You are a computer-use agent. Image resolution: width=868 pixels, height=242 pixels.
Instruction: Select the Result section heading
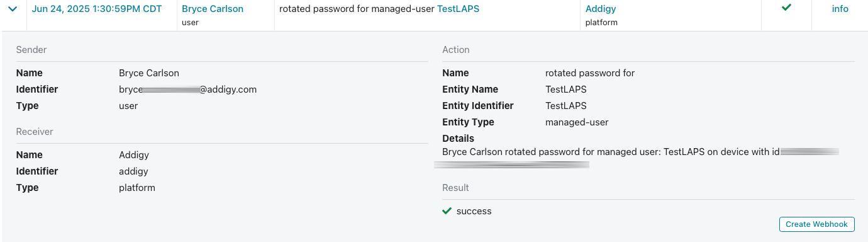[456, 188]
